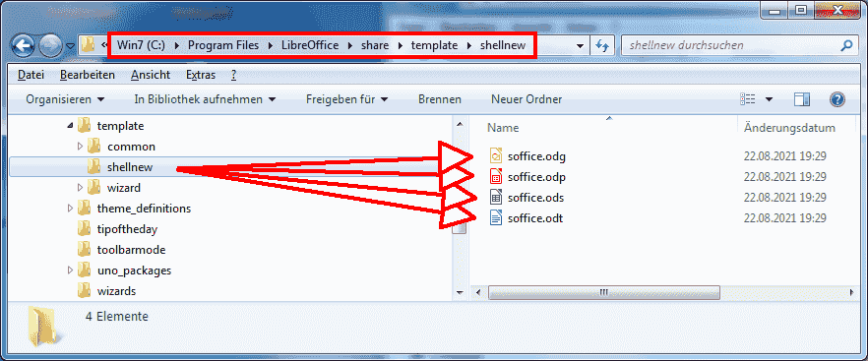Click the Brennen toolbar button
This screenshot has width=868, height=361.
pos(440,99)
